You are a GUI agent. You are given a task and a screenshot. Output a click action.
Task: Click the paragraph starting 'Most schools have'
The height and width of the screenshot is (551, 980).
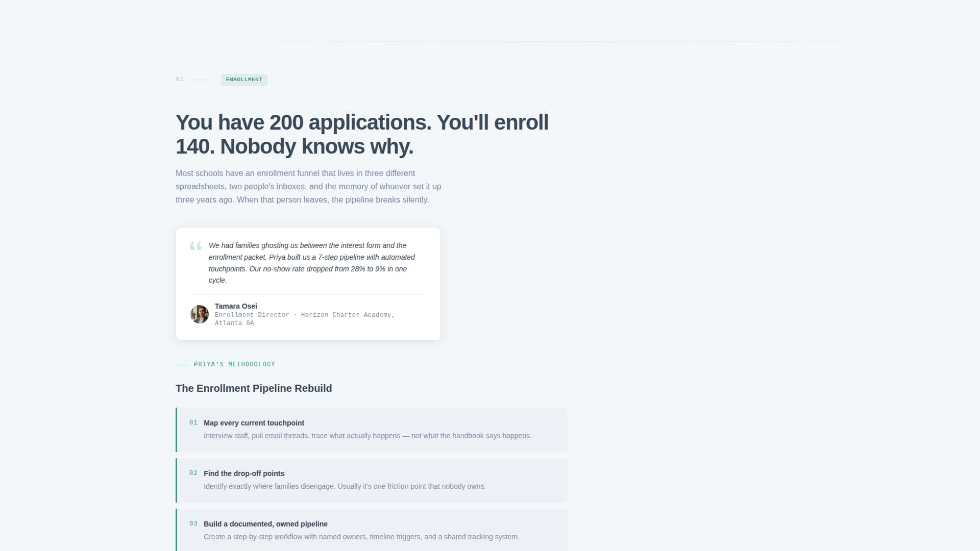(308, 186)
